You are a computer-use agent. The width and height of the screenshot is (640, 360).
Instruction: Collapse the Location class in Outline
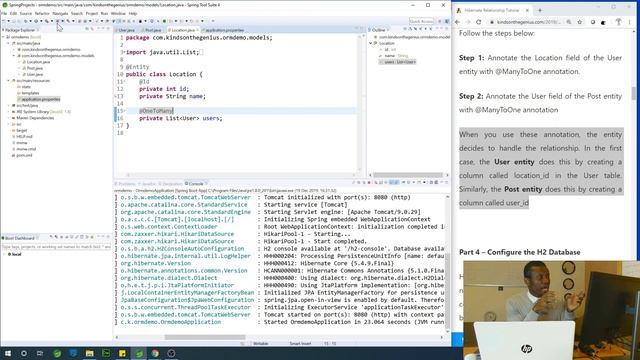(x=371, y=43)
